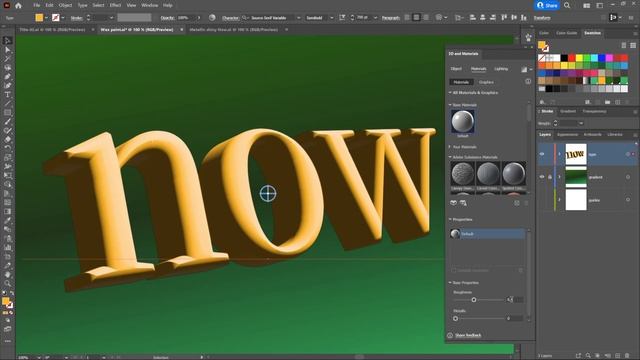The image size is (640, 360).
Task: Expand the guides layer disclosure arrow
Action: pos(560,200)
